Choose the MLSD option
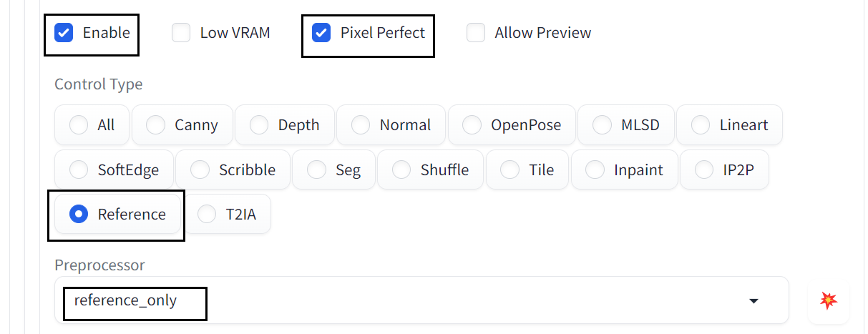Screen dimensions: 868x334 click(x=625, y=125)
